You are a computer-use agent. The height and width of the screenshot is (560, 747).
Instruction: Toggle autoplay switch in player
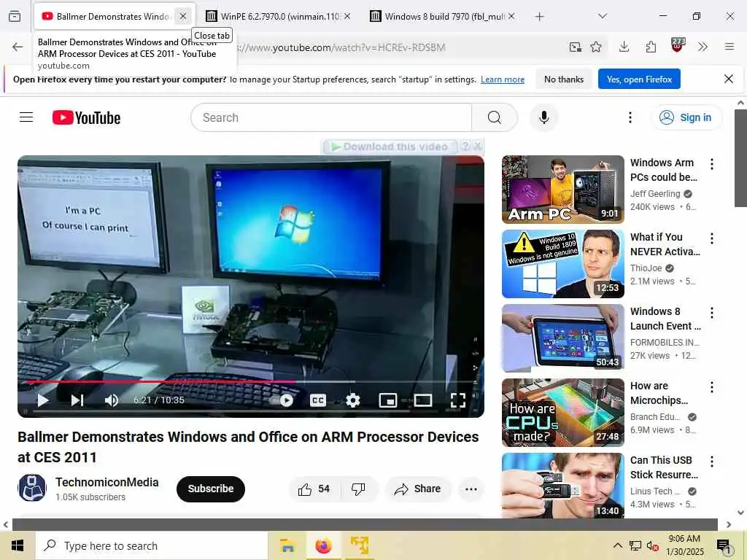[281, 400]
